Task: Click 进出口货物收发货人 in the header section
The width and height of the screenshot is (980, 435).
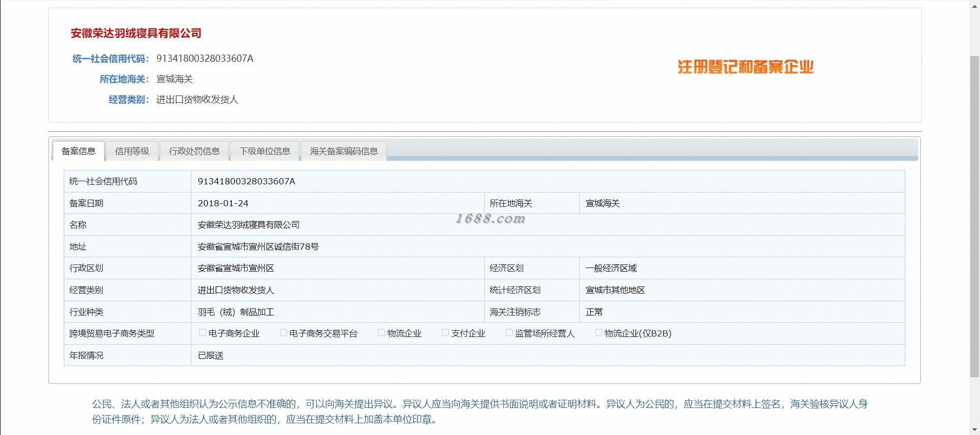Action: click(x=197, y=100)
